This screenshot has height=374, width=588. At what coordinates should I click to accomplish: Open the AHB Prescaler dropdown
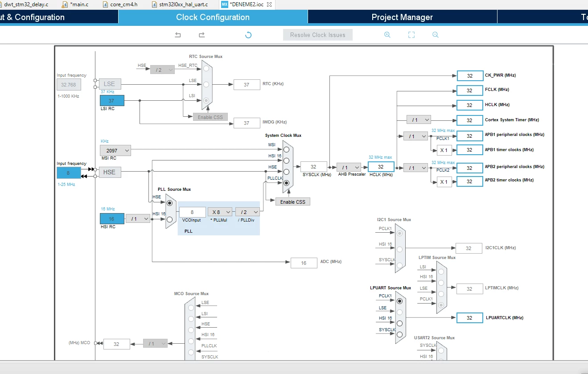click(x=349, y=167)
